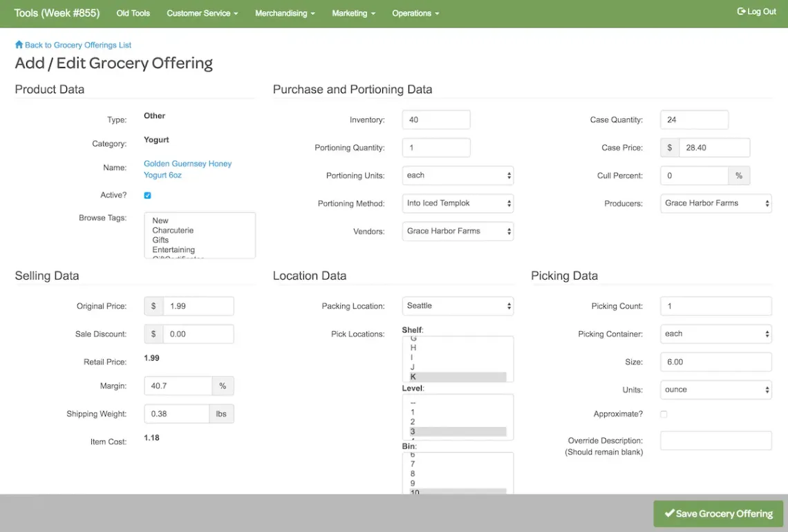Viewport: 788px width, 532px height.
Task: Open the Marketing menu
Action: click(x=353, y=13)
